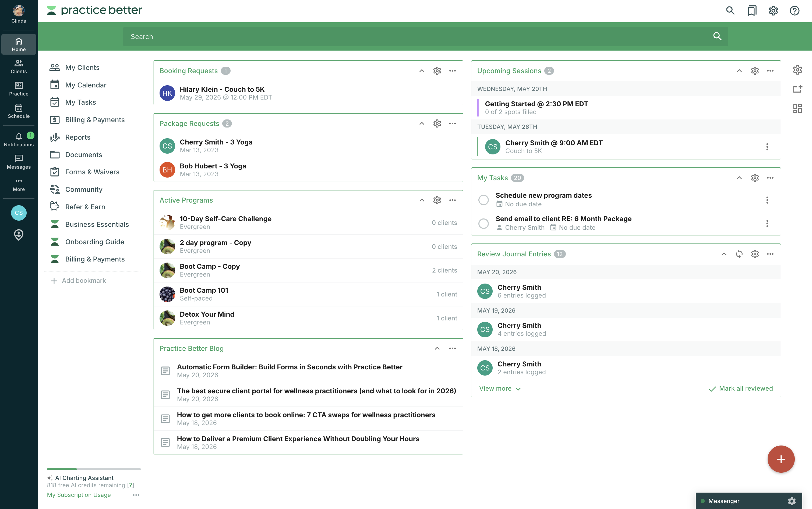Open Schedule in left sidebar
Screen dimensions: 812x509
click(x=19, y=111)
